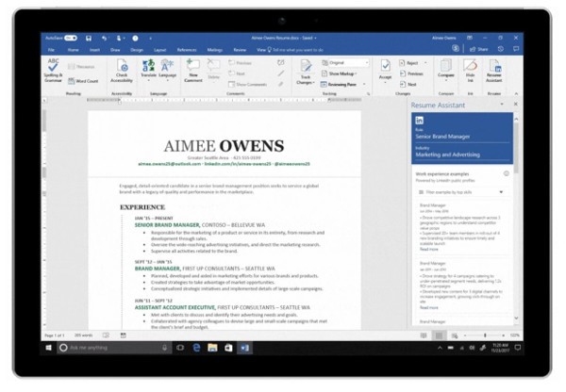Click first Read more link
Viewport: 566px width, 392px height.
tap(429, 250)
